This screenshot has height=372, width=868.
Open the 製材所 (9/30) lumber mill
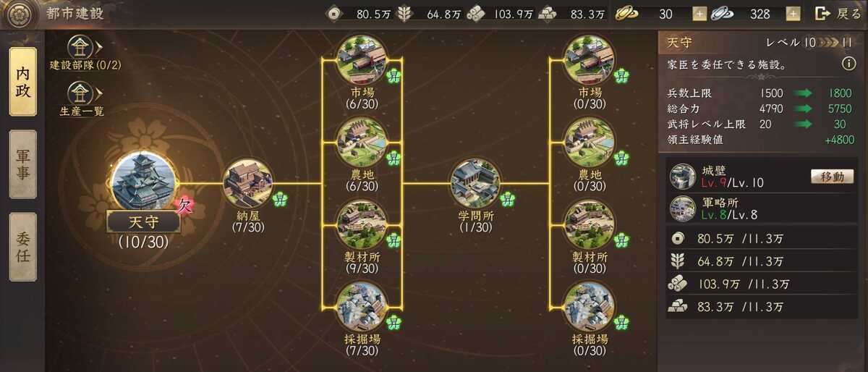click(x=362, y=224)
